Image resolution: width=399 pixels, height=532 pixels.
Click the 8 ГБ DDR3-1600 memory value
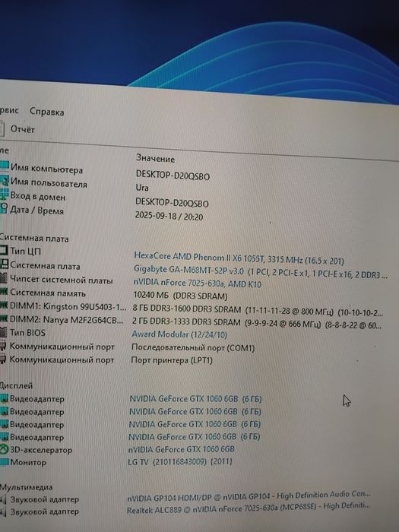click(x=258, y=311)
